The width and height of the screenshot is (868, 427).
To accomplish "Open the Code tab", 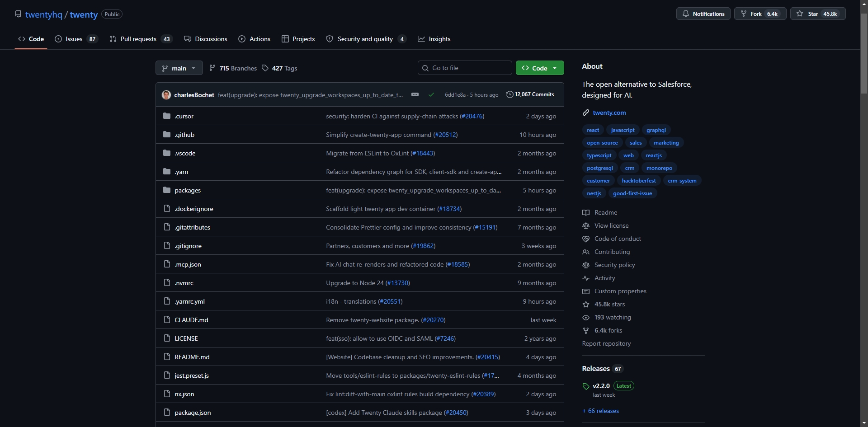I will [x=31, y=39].
